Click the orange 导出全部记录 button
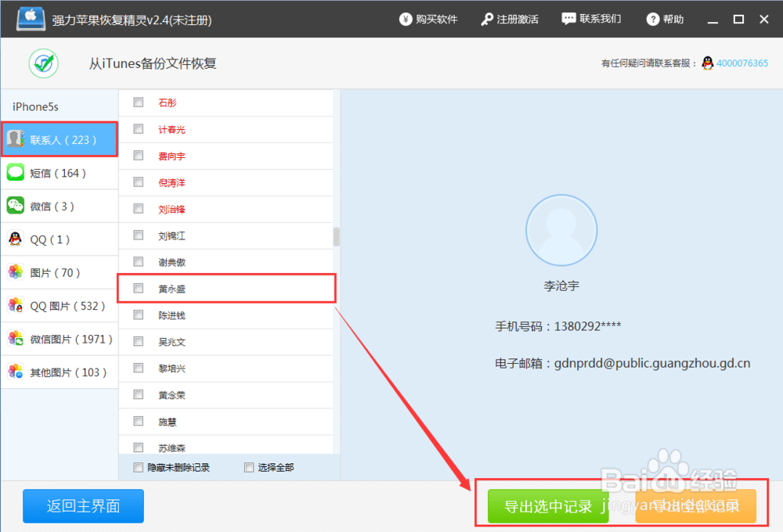This screenshot has height=532, width=783. point(695,506)
